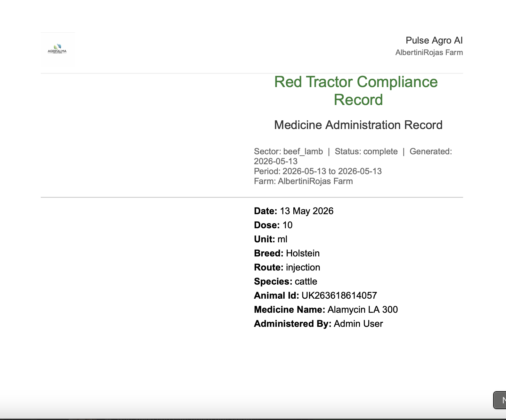Select the 'Breed: Holstein' field

[x=287, y=253]
